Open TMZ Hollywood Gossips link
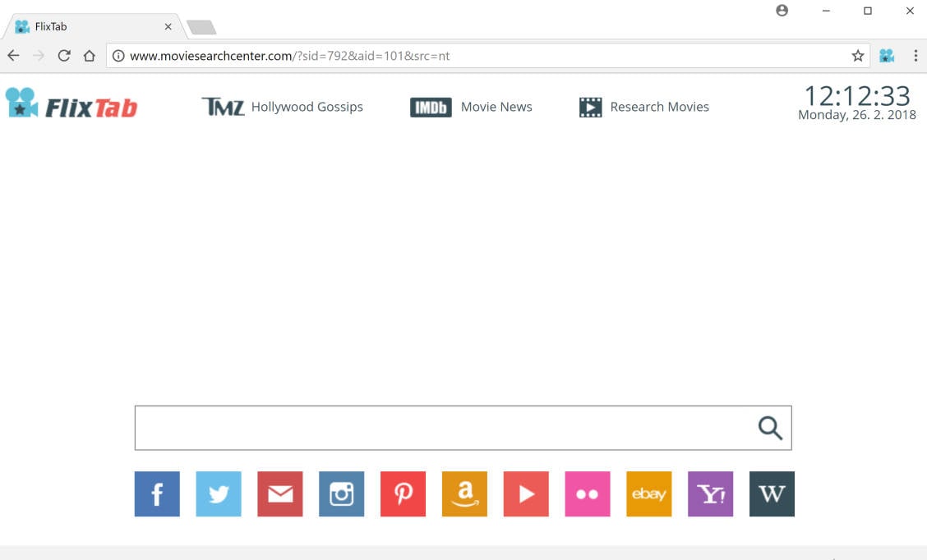Screen dimensions: 927x560 [x=283, y=106]
